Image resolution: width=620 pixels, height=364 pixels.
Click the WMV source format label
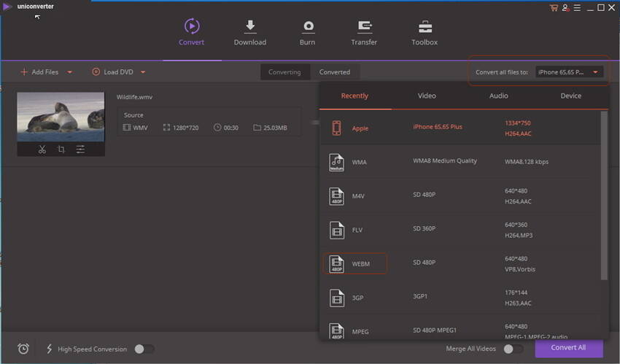point(140,128)
